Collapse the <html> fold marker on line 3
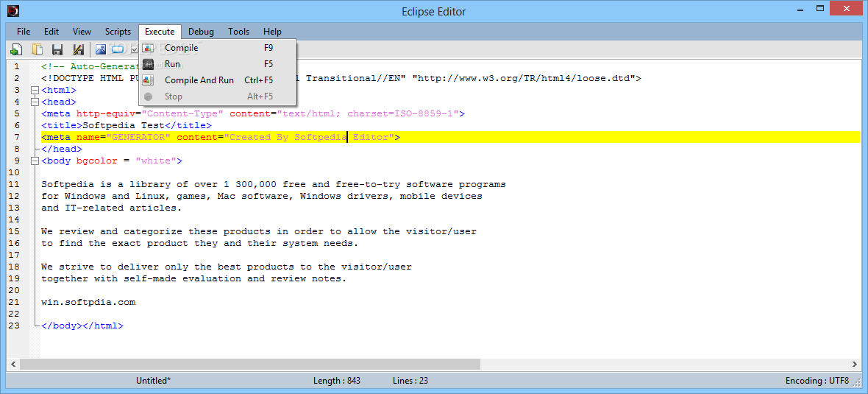Viewport: 868px width, 394px height. point(35,91)
